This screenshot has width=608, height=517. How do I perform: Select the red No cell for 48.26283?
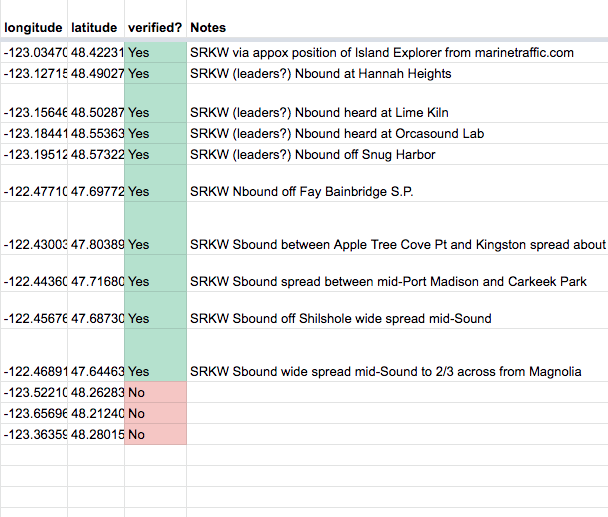[155, 392]
